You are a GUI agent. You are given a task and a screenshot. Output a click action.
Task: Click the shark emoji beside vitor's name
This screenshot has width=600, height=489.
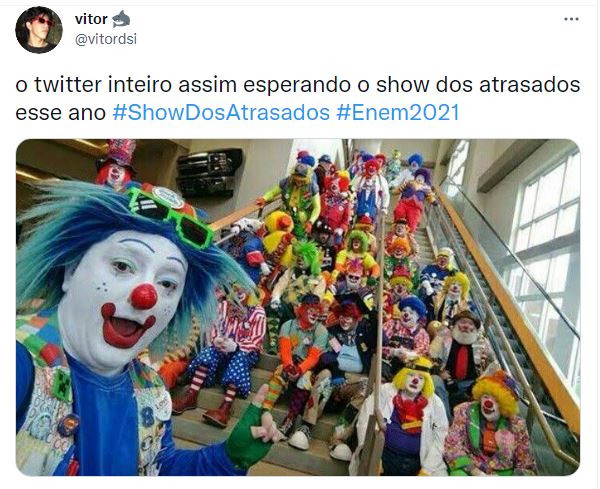point(121,19)
